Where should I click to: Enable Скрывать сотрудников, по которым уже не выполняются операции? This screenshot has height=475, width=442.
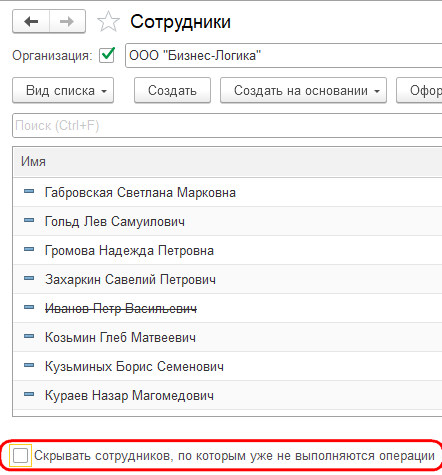click(20, 455)
